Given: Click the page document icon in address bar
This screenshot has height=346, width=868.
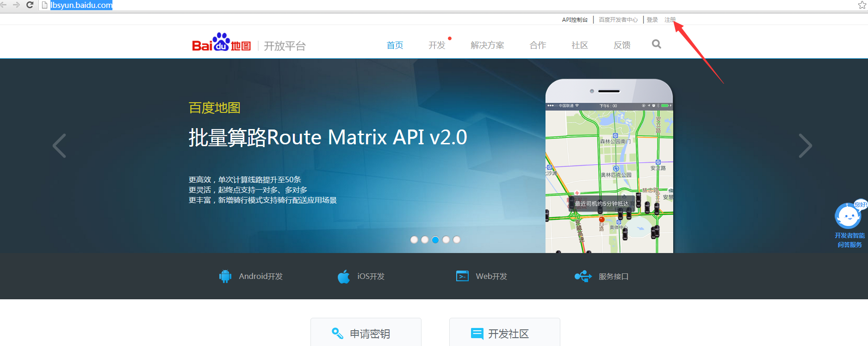Looking at the screenshot, I should click(45, 5).
